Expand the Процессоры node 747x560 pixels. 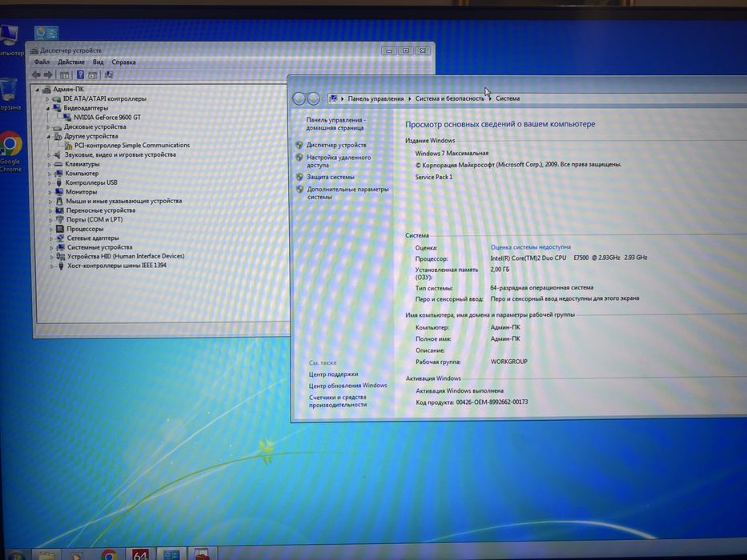point(51,229)
